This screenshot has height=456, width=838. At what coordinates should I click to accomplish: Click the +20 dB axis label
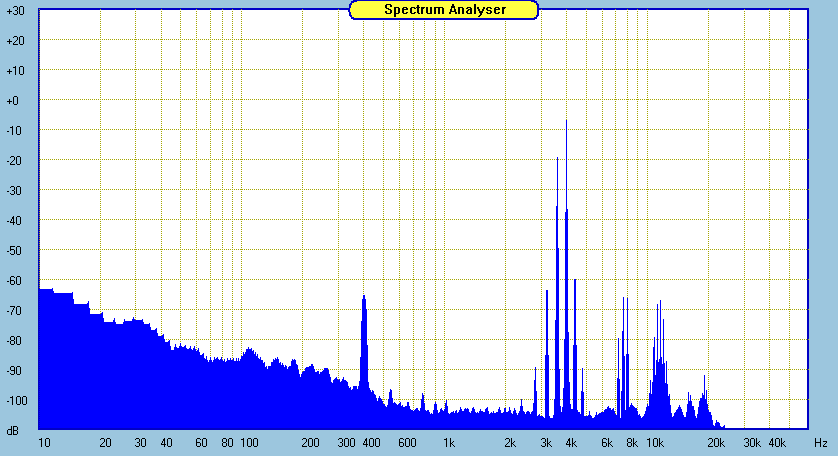pos(15,41)
